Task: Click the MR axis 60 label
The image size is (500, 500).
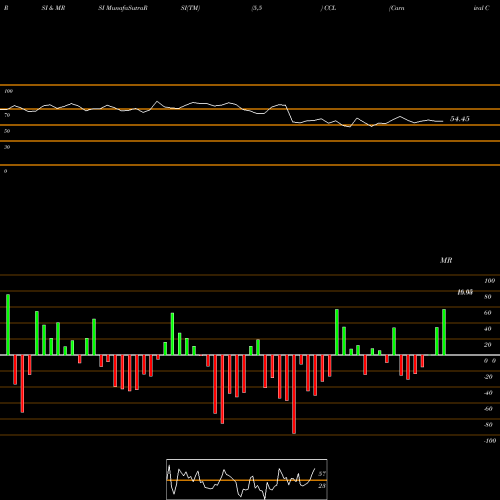Action: pyautogui.click(x=488, y=313)
